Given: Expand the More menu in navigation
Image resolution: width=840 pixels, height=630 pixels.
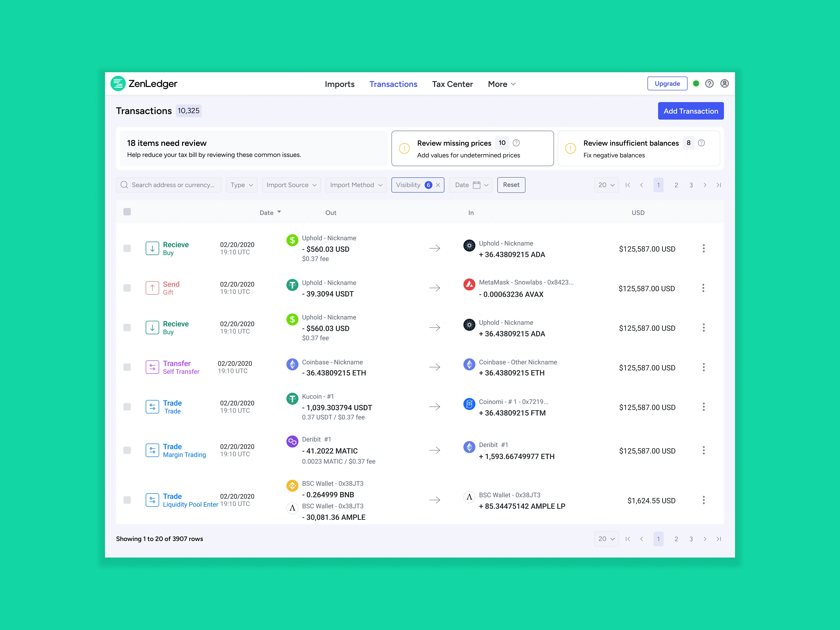Looking at the screenshot, I should click(501, 84).
